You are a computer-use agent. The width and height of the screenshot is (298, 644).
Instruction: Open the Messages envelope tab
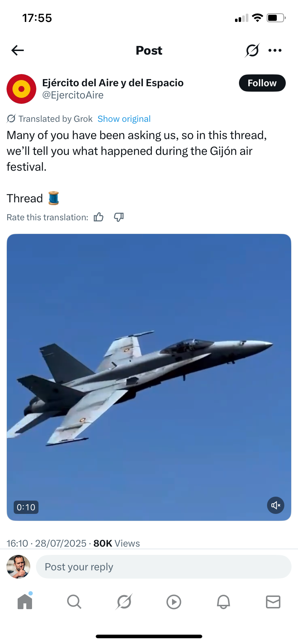[273, 602]
